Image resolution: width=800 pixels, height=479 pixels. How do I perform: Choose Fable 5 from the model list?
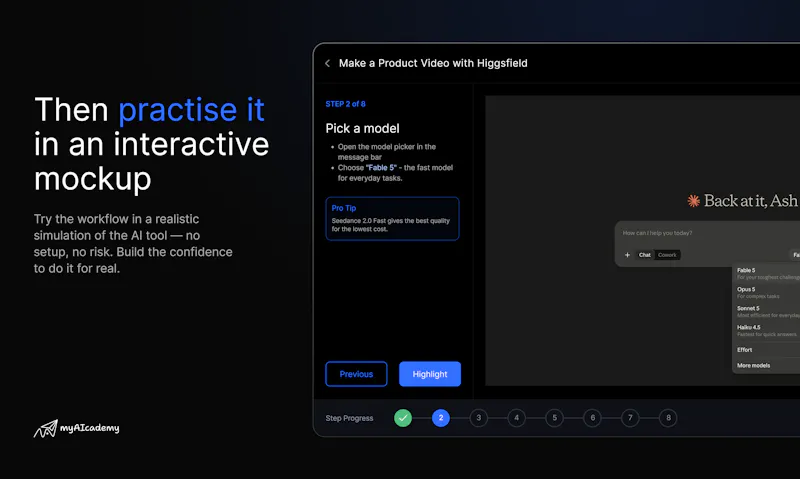pyautogui.click(x=767, y=273)
